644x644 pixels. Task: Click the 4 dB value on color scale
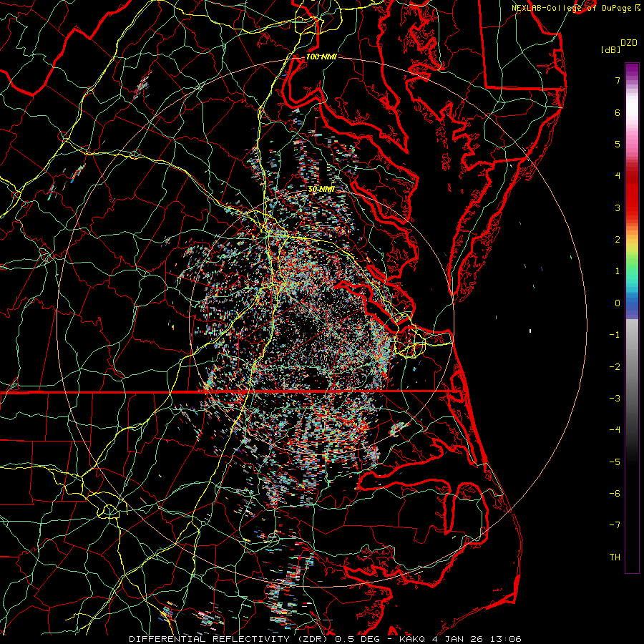pyautogui.click(x=618, y=176)
